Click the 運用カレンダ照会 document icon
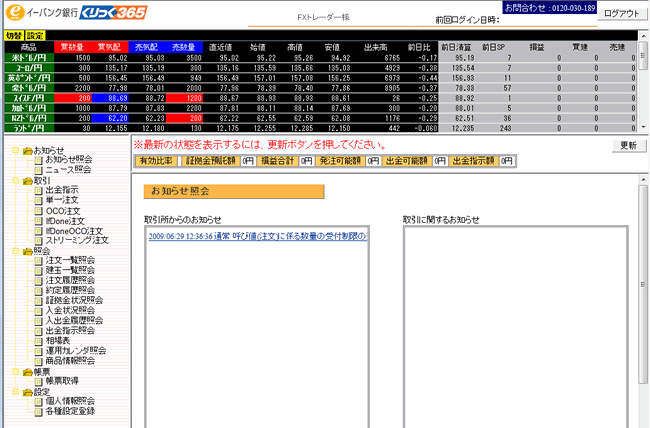Screen dimensions: 650x428 coord(39,351)
